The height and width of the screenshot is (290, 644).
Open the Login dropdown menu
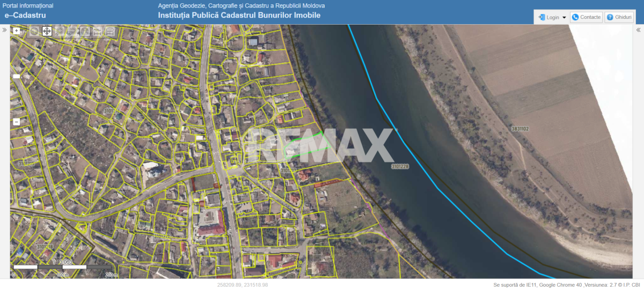coord(552,17)
